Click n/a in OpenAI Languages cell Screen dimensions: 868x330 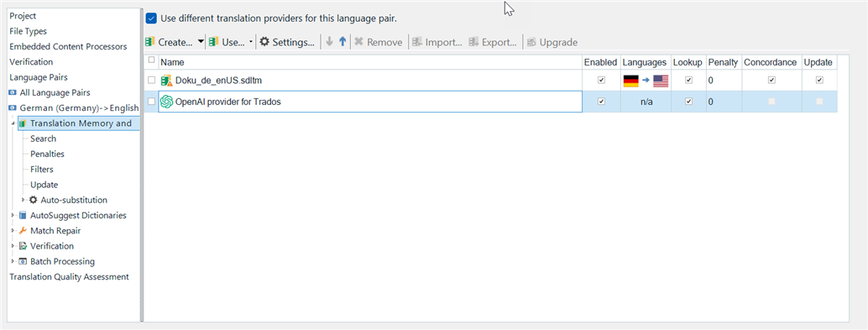(x=646, y=102)
